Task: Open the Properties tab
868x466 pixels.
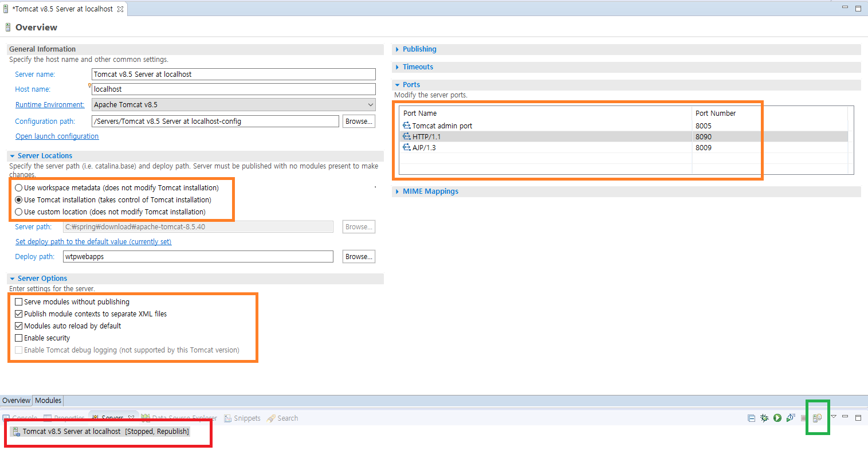Action: [64, 418]
